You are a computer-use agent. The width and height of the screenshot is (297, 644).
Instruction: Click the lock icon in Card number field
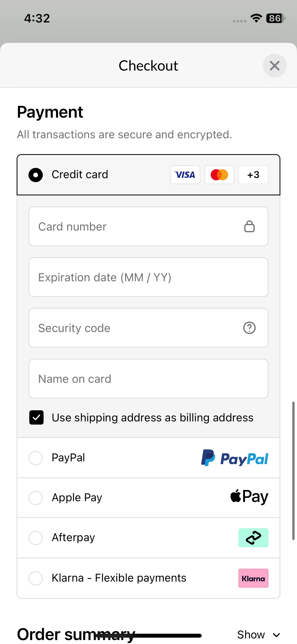coord(249,227)
